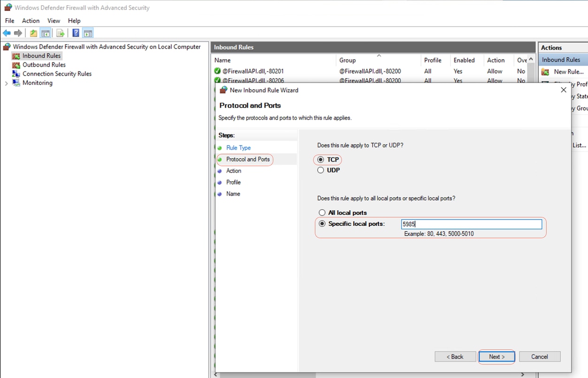Click the Connection Security Rules tree icon
This screenshot has width=588, height=378.
click(16, 74)
